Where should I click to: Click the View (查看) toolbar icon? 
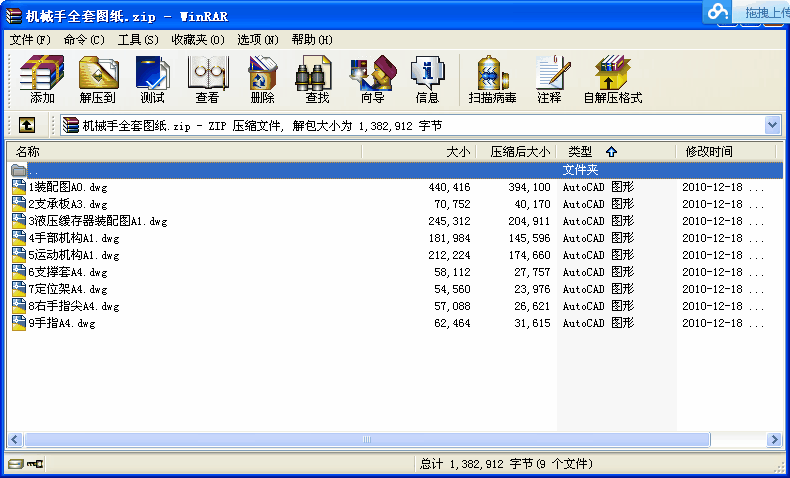point(207,80)
